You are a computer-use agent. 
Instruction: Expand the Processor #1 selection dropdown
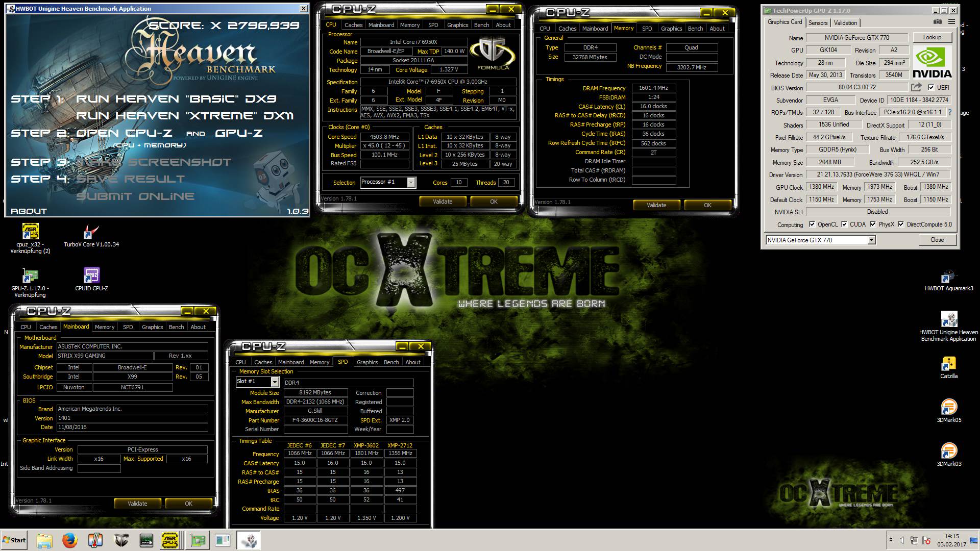[411, 182]
